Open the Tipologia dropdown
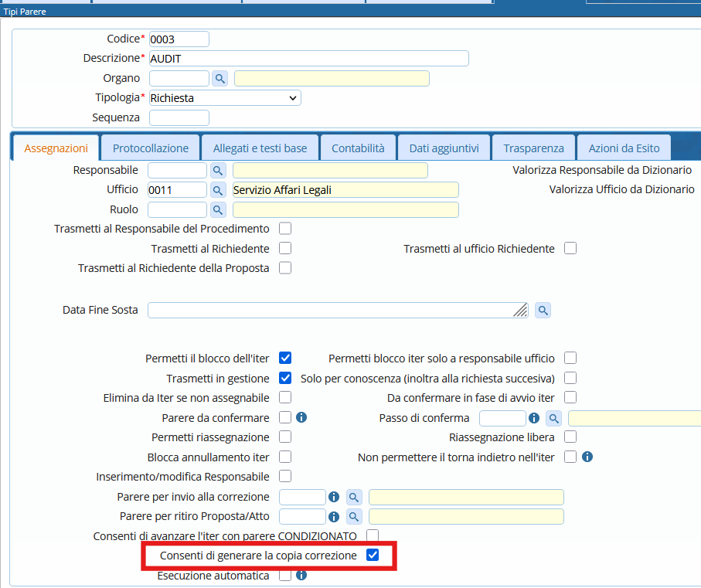 (x=224, y=98)
